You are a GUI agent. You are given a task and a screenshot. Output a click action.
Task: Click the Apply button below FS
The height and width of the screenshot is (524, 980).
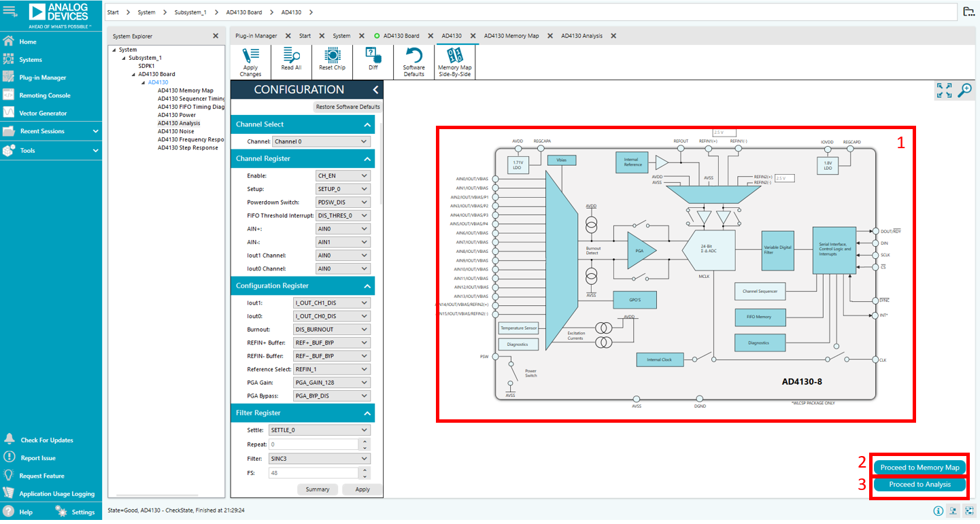tap(362, 489)
